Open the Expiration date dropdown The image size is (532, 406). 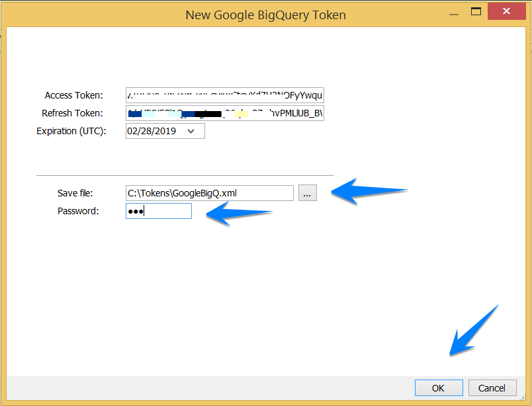pyautogui.click(x=191, y=131)
